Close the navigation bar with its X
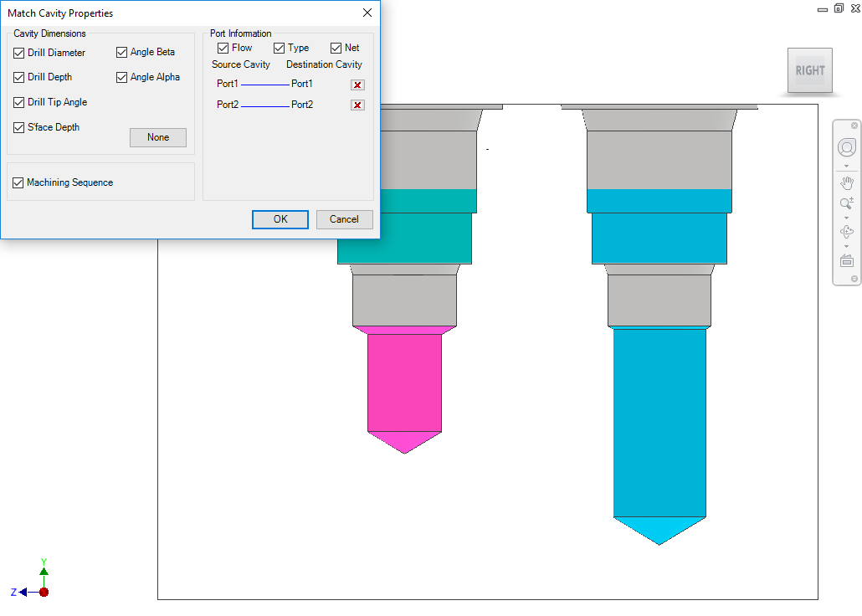The width and height of the screenshot is (862, 616). point(854,126)
